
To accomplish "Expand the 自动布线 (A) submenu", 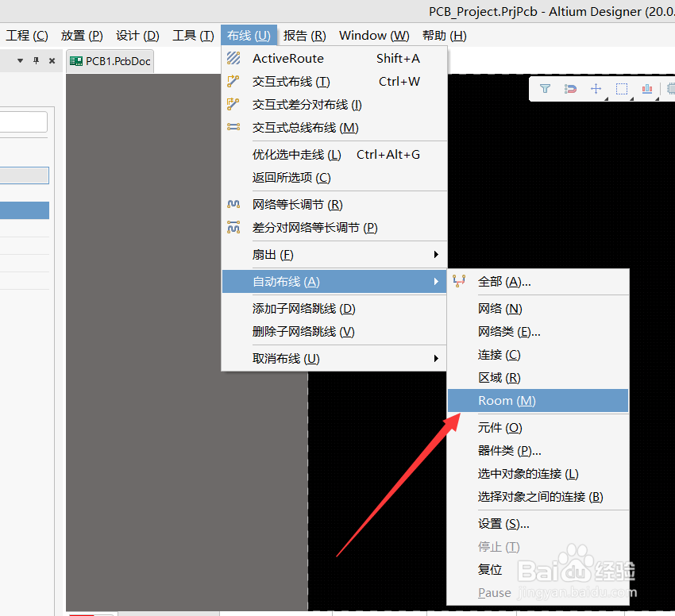I will click(x=436, y=282).
